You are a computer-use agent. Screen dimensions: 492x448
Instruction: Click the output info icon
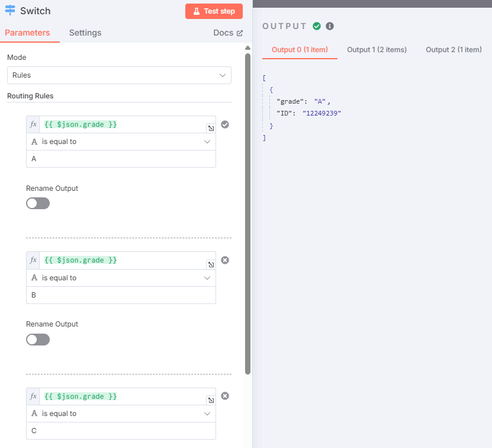pyautogui.click(x=330, y=26)
